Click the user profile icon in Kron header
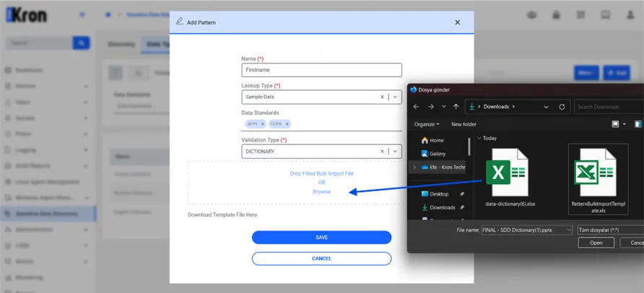644x293 pixels. tap(630, 14)
